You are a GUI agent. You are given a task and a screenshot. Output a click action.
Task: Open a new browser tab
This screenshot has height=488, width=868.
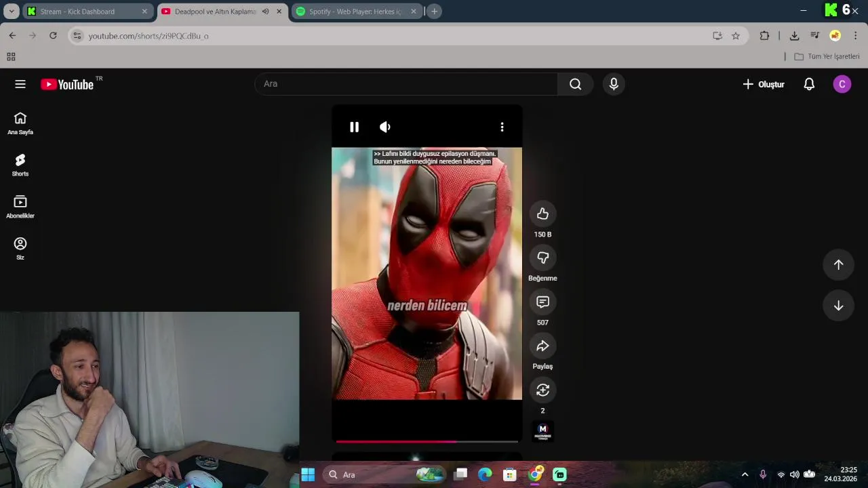435,12
